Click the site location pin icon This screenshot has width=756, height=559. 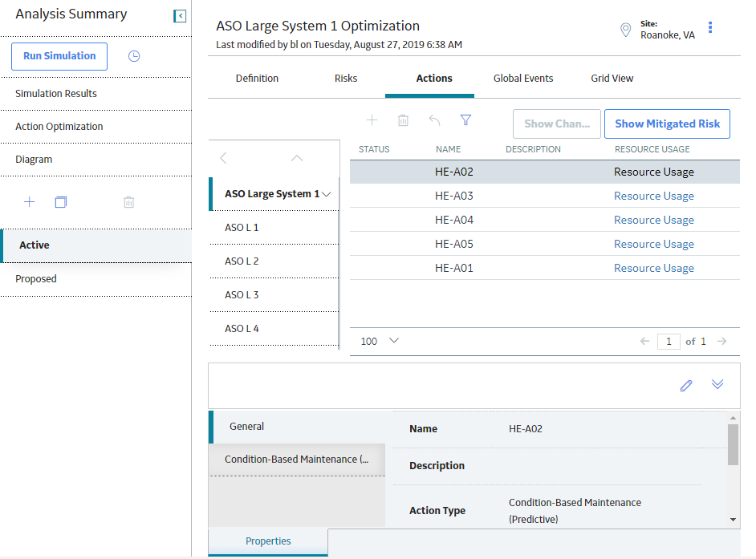pyautogui.click(x=625, y=30)
